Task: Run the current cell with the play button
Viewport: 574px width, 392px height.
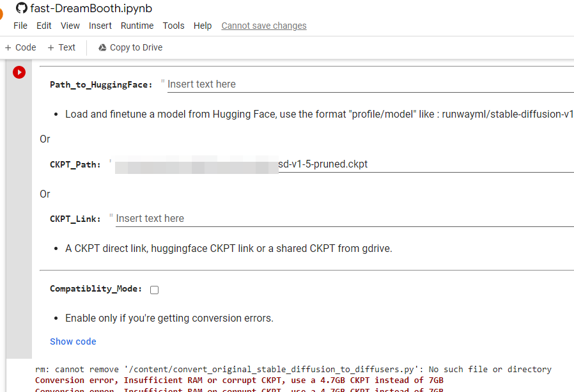Action: coord(19,72)
